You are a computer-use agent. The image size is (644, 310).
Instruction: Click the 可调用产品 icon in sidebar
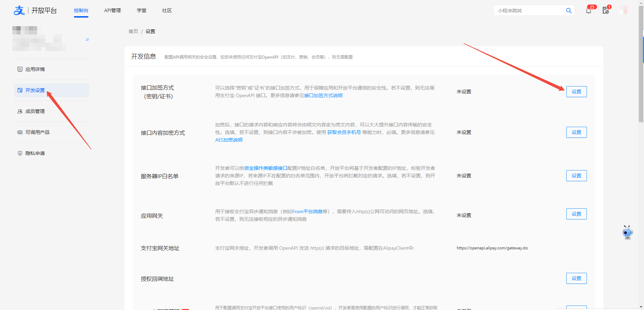pyautogui.click(x=20, y=132)
